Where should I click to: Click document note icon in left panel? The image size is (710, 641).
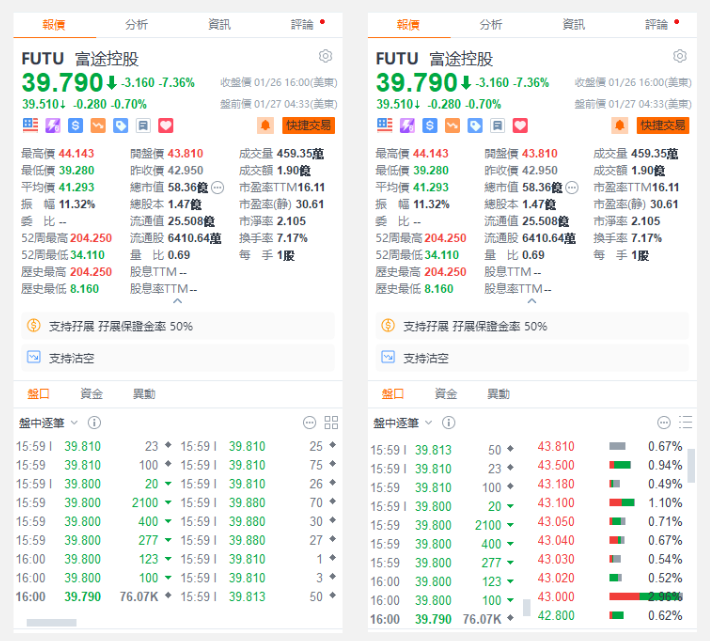pyautogui.click(x=143, y=125)
